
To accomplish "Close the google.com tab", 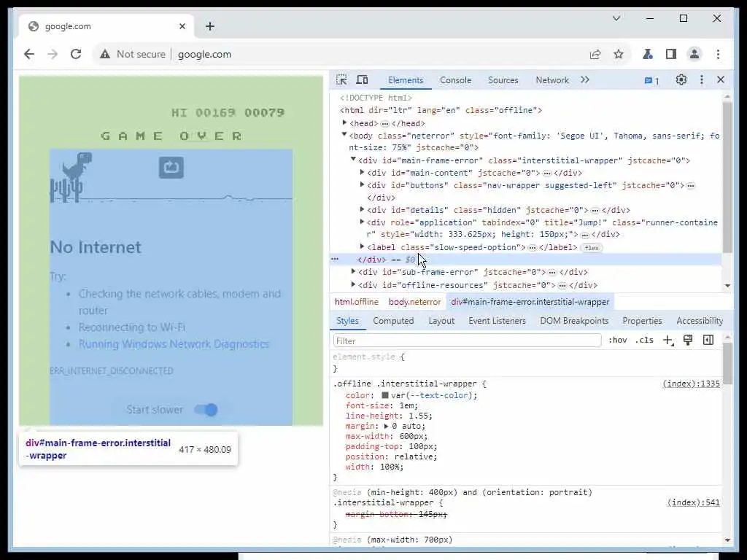I will pyautogui.click(x=182, y=26).
